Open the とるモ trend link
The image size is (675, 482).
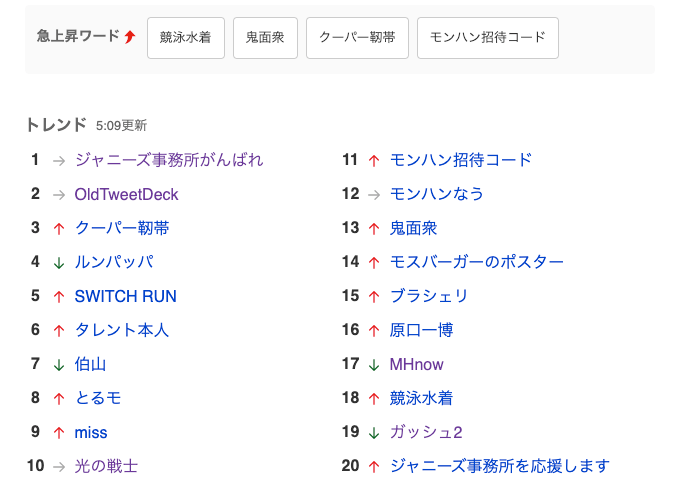pyautogui.click(x=98, y=398)
